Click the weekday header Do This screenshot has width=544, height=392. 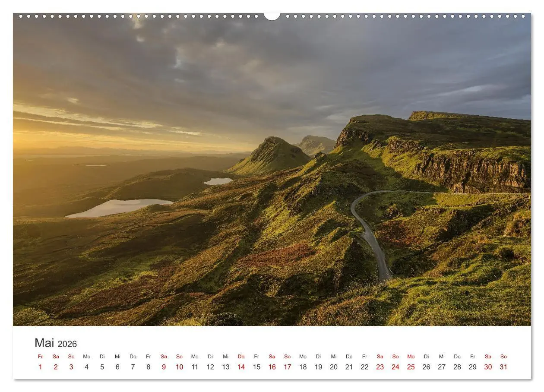[133, 357]
